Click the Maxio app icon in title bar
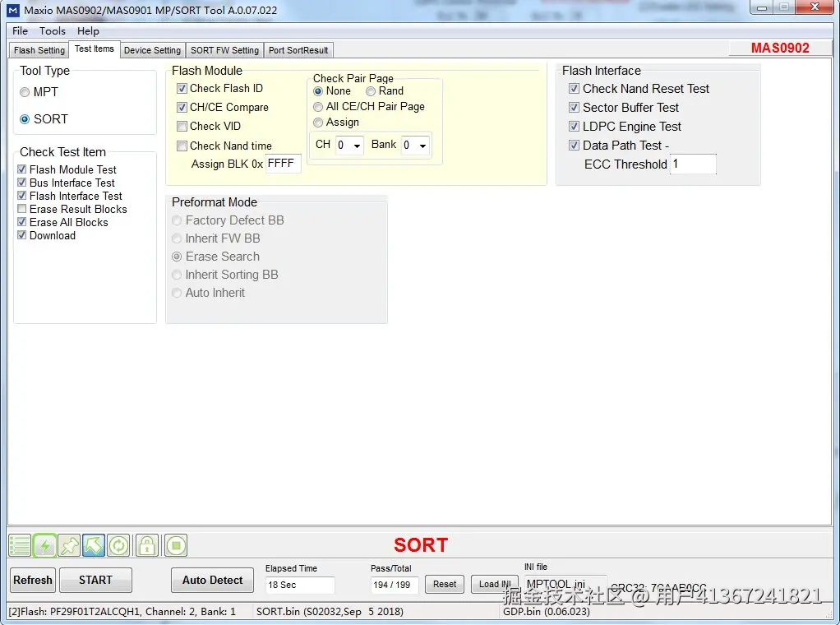 click(x=13, y=10)
